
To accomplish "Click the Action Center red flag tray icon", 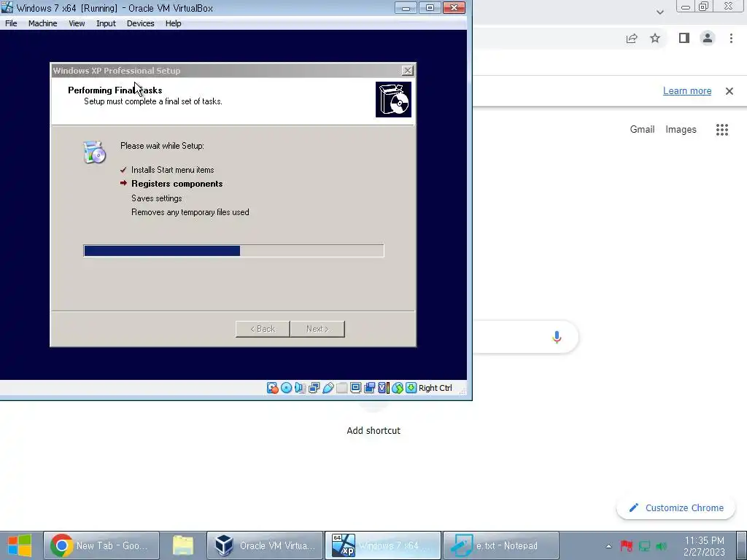I will (x=627, y=546).
